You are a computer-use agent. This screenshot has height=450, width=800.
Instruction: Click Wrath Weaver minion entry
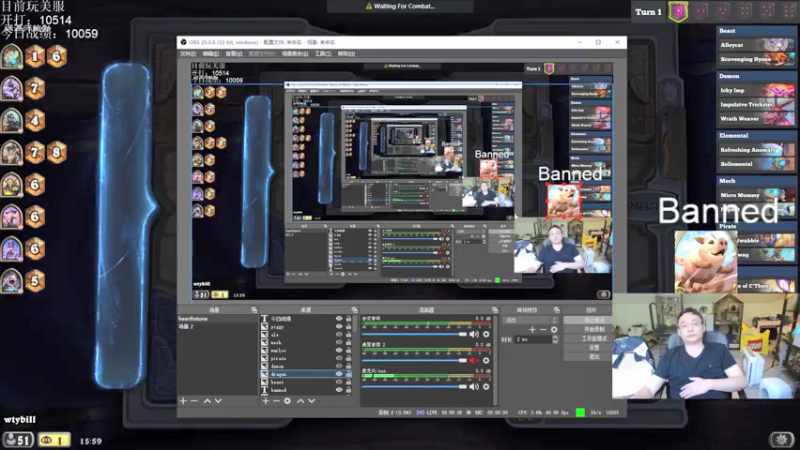(x=757, y=118)
